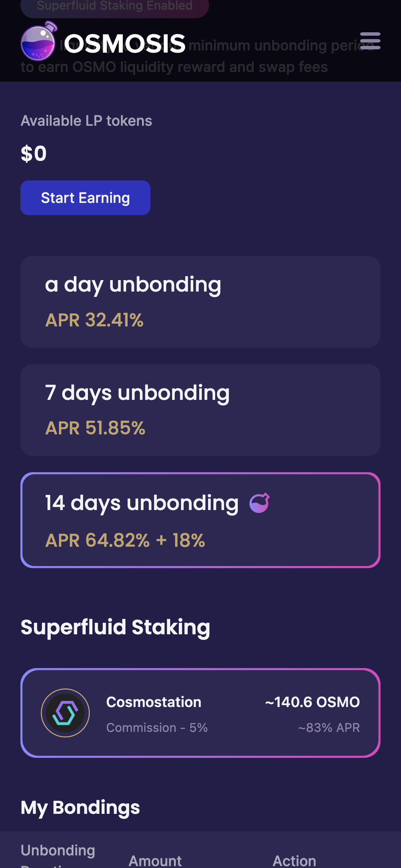
Task: Select the 7 days unbonding option
Action: pos(200,410)
